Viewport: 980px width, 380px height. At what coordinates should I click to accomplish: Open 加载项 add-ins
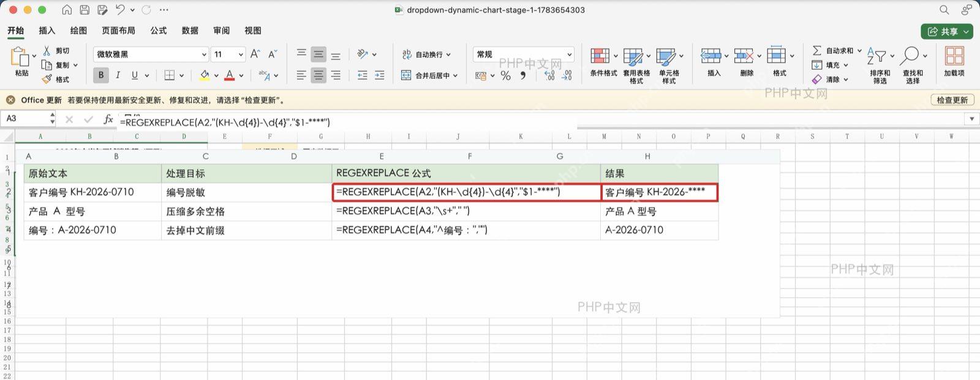(954, 62)
